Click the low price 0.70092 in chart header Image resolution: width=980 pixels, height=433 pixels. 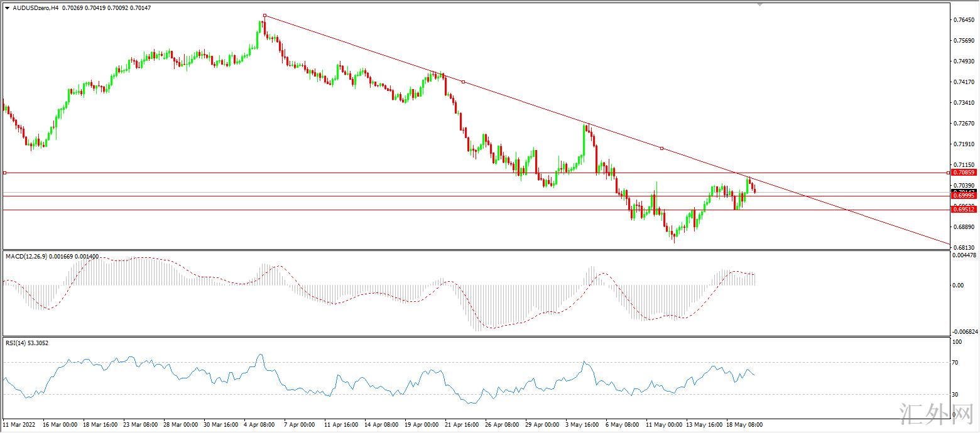[118, 8]
